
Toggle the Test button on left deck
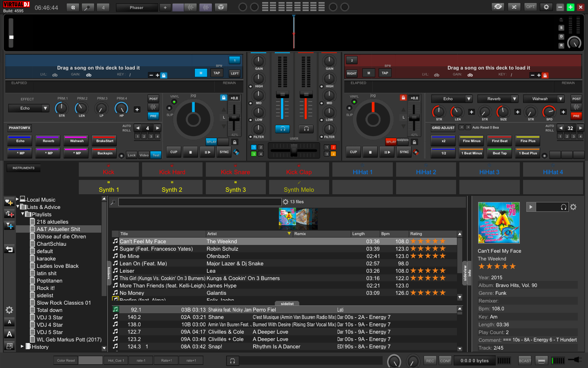coord(156,155)
